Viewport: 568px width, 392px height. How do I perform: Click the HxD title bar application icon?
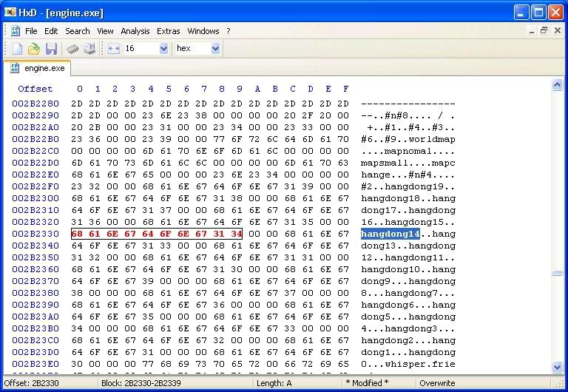(10, 13)
